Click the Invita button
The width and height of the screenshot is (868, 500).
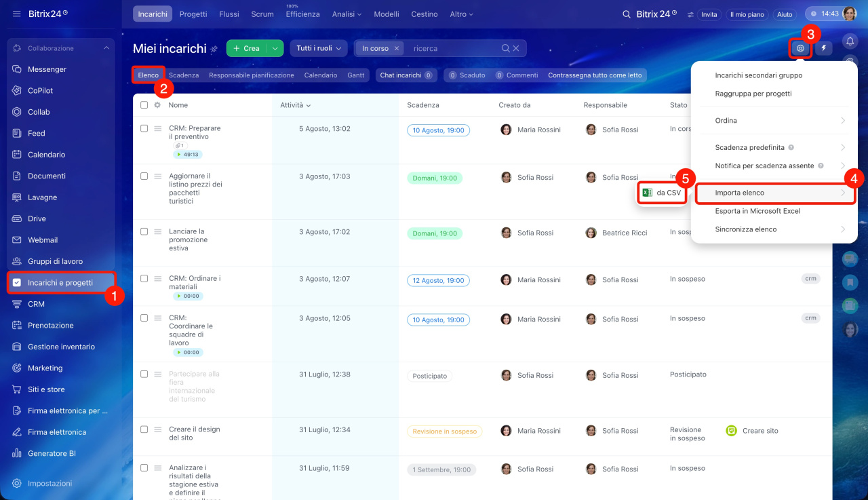(709, 14)
